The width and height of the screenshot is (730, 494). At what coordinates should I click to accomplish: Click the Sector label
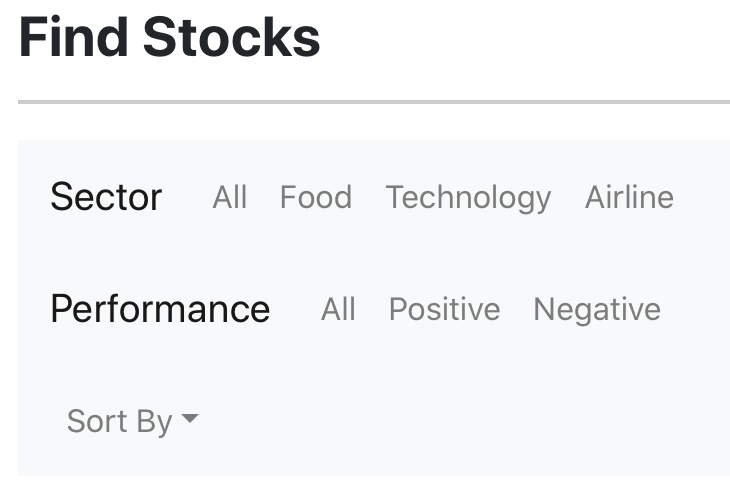point(106,197)
